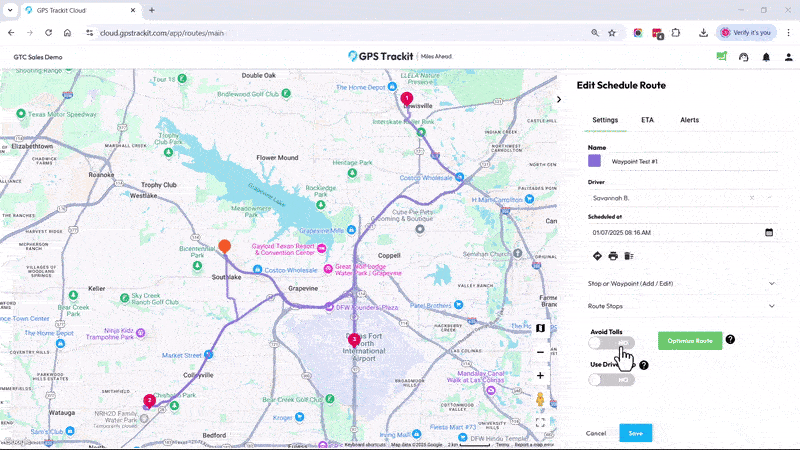Cancel editing the schedule route

pos(595,433)
